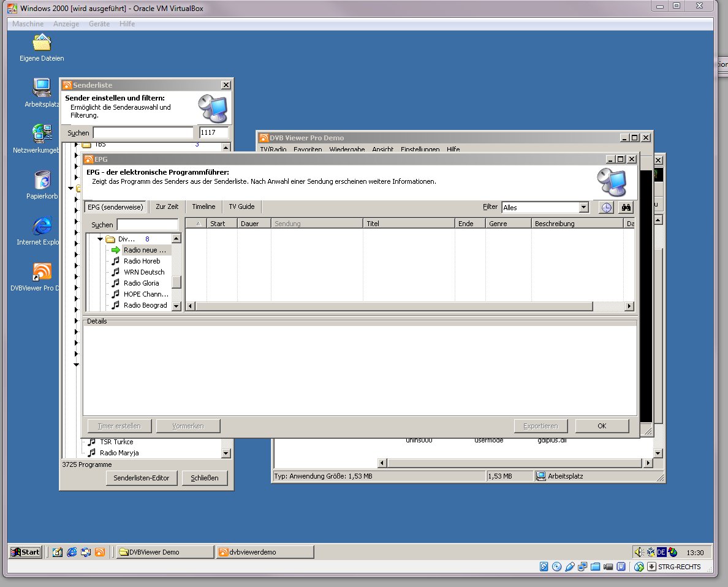The image size is (728, 587).
Task: Switch to the Zur Zeit tab
Action: pyautogui.click(x=167, y=206)
